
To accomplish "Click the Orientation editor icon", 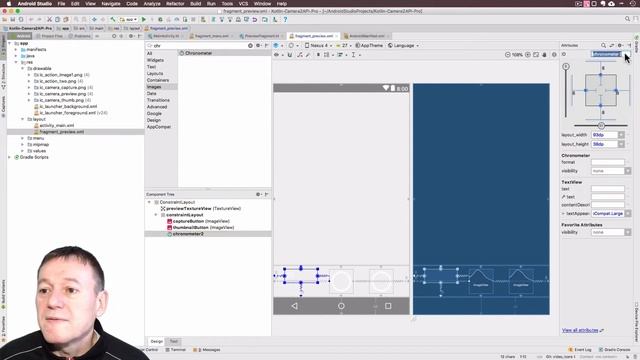I will [291, 45].
